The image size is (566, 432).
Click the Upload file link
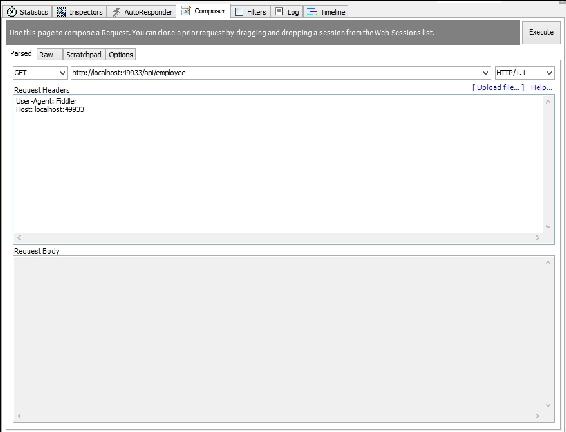tap(498, 87)
